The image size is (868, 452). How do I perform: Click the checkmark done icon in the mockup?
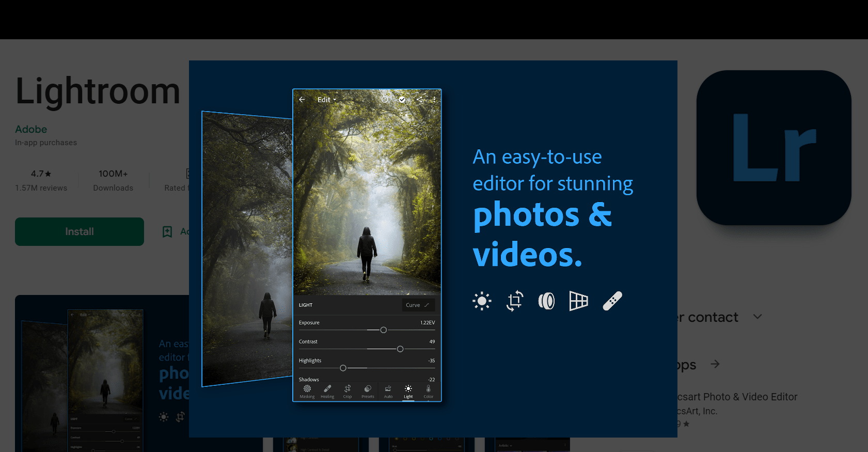click(402, 99)
